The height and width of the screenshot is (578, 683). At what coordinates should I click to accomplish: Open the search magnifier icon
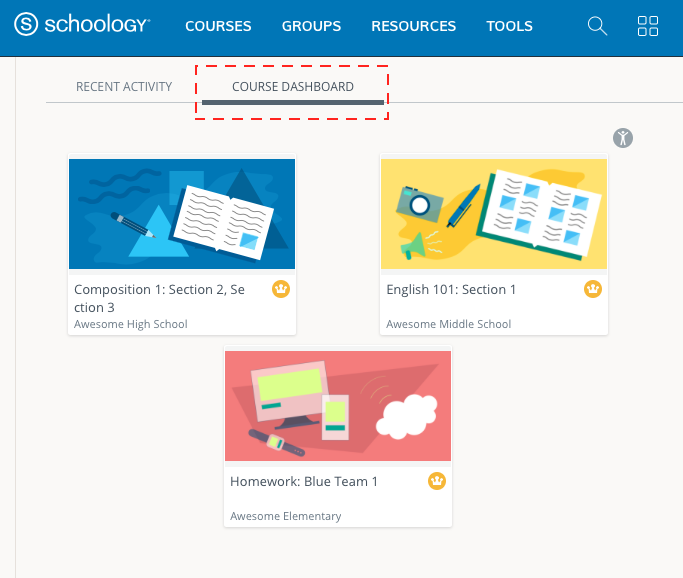coord(597,26)
